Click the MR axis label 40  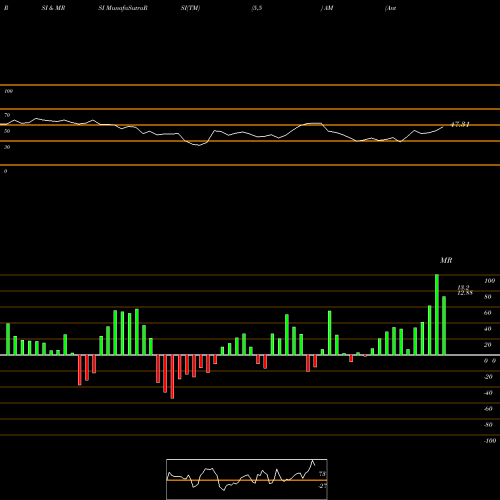click(487, 329)
